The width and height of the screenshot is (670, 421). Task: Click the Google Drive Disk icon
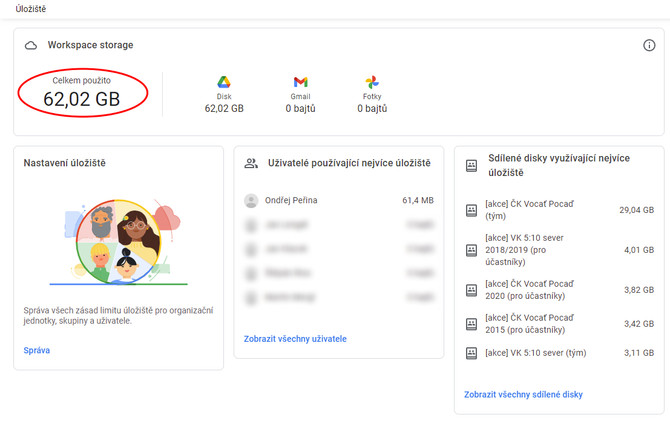(224, 82)
